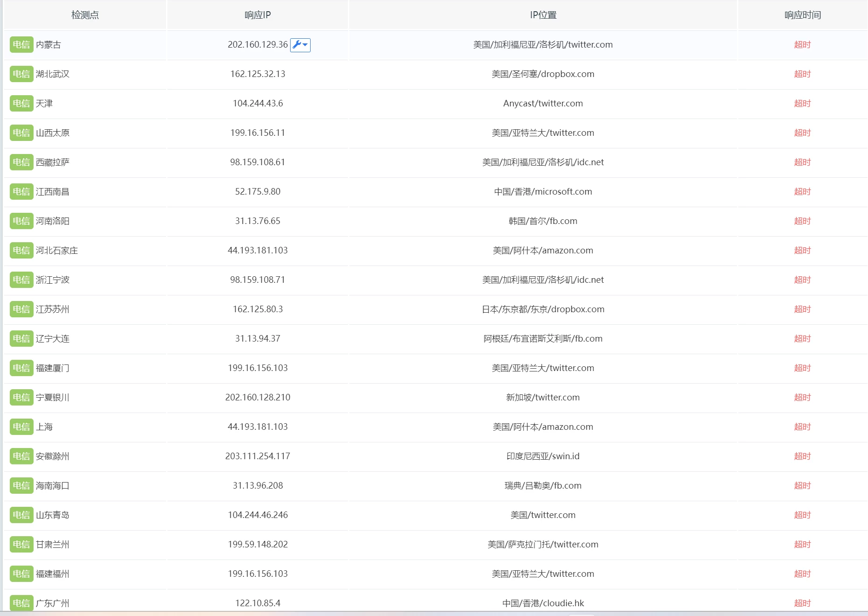Click location 瑞典/吕勒奥/fb.com
The image size is (868, 616).
point(543,486)
